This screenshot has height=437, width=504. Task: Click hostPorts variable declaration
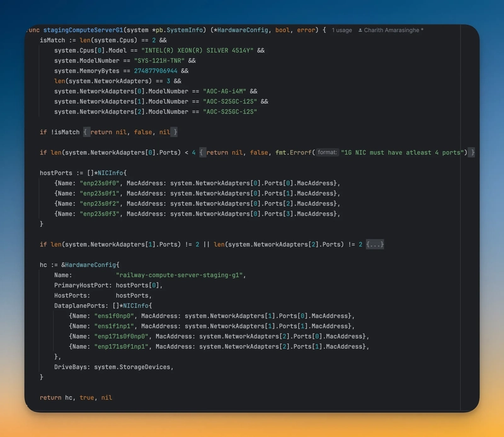click(x=56, y=173)
